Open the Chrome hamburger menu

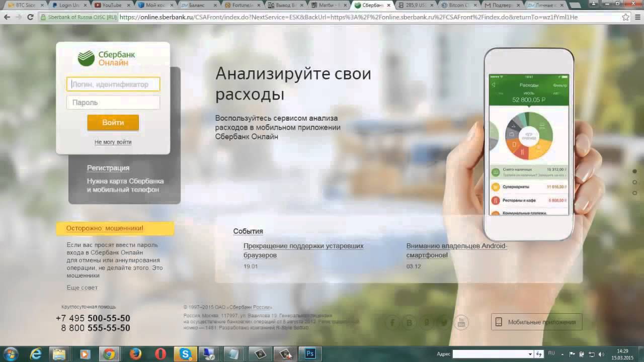point(637,17)
